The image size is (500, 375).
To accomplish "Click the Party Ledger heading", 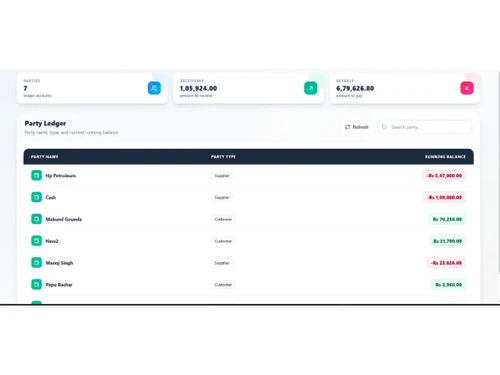I will point(45,123).
